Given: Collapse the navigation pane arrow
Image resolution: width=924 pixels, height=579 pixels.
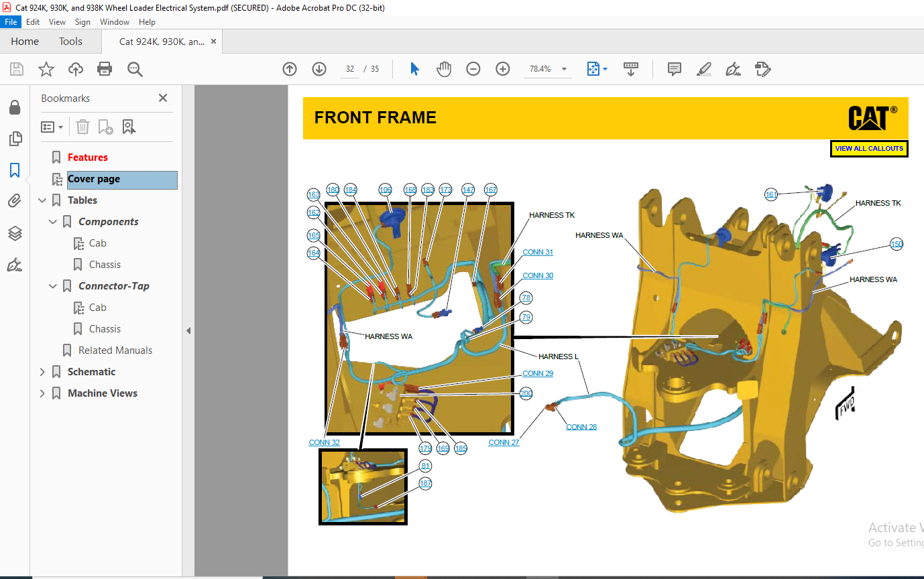Looking at the screenshot, I should coord(188,330).
